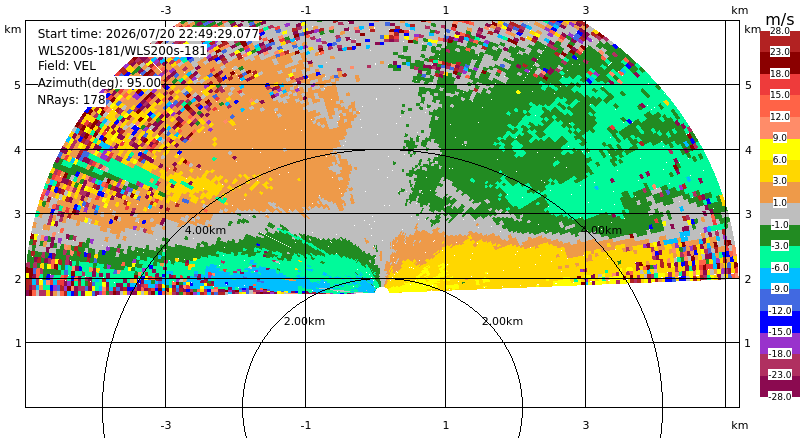Viewport: 800px width, 438px height.
Task: Click the top axis tick label 3
Action: click(586, 10)
